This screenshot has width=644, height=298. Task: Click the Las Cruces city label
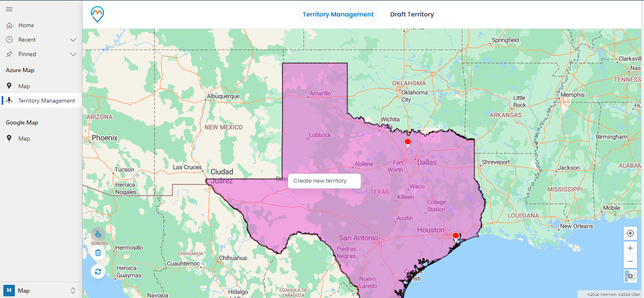[x=187, y=167]
